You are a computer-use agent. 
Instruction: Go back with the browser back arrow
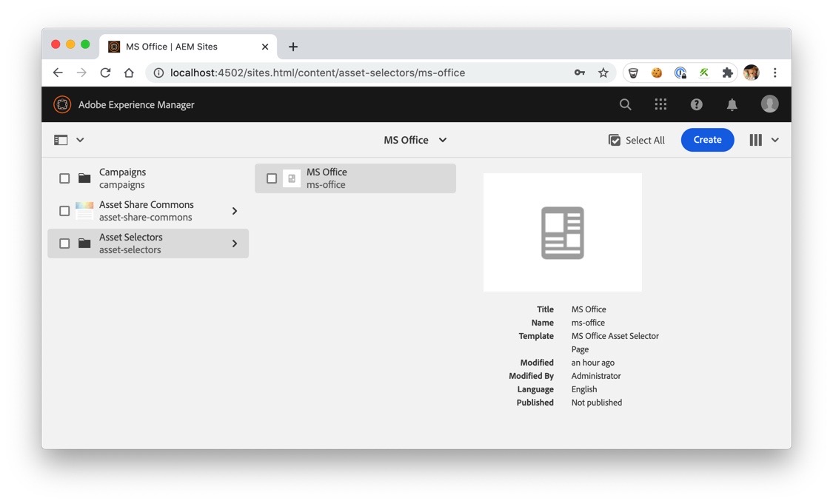pyautogui.click(x=58, y=73)
